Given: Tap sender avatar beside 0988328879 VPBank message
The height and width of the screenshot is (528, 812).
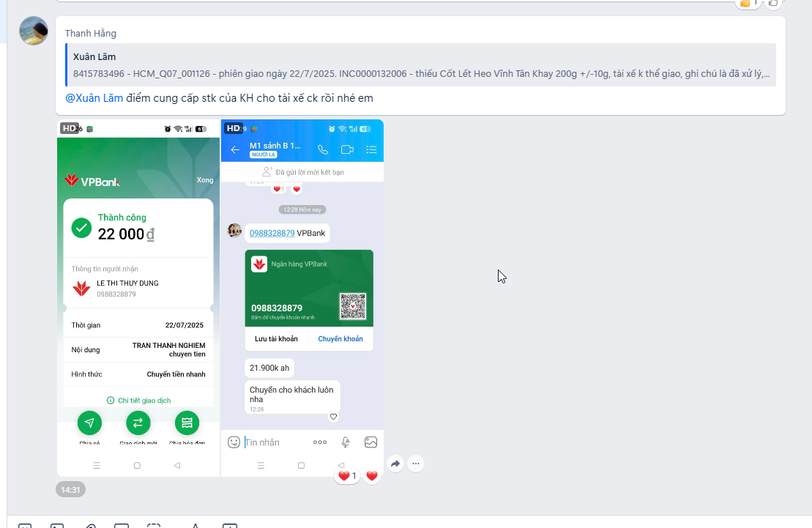Looking at the screenshot, I should click(234, 231).
